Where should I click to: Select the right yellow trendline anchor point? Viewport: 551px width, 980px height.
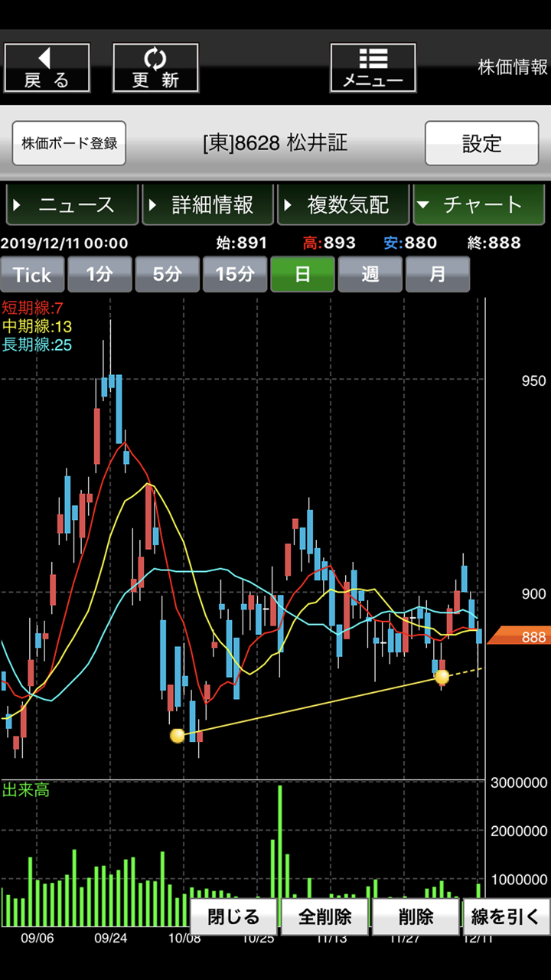(x=442, y=677)
